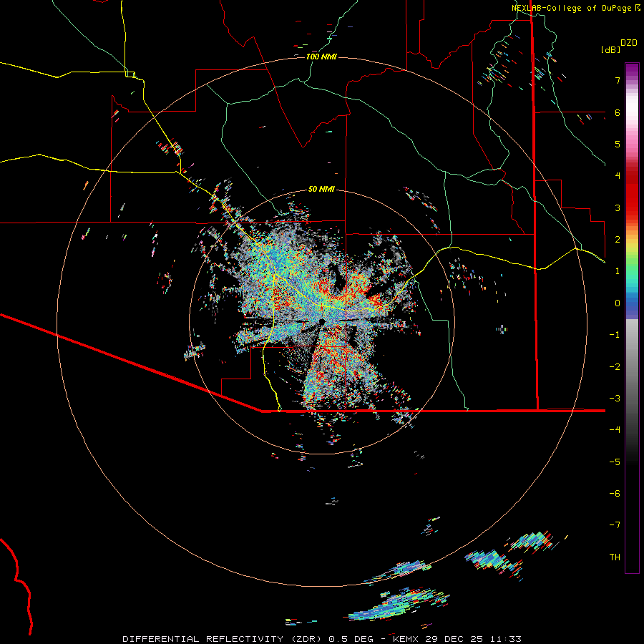Click the -6 dB tick label
Image resolution: width=644 pixels, height=644 pixels.
615,494
